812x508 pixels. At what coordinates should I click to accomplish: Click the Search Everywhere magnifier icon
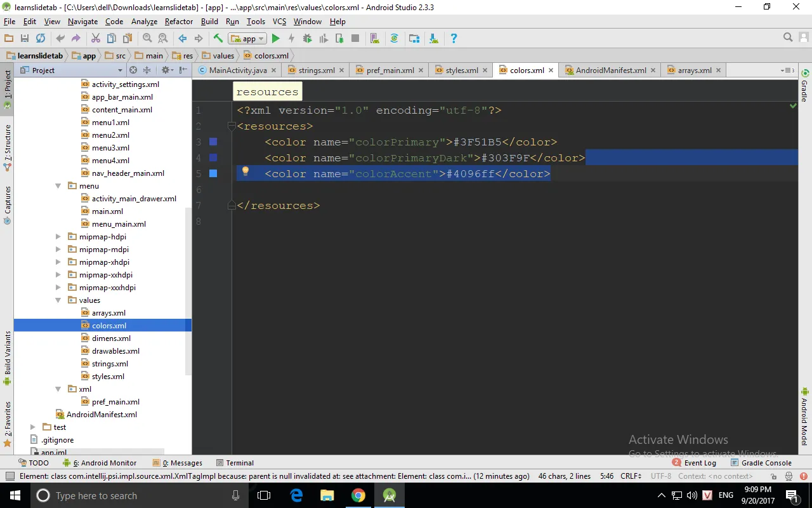tap(788, 37)
